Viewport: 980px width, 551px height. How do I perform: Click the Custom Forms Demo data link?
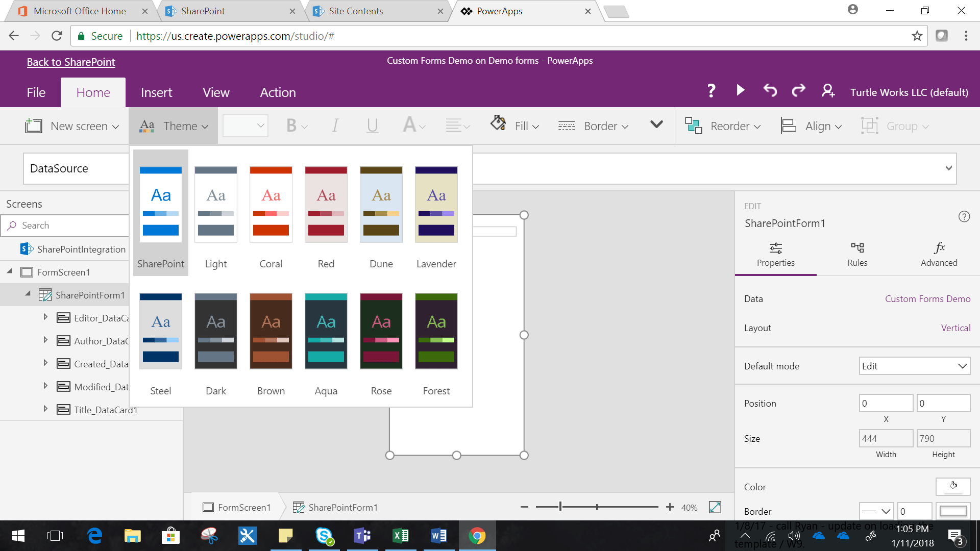pos(927,299)
